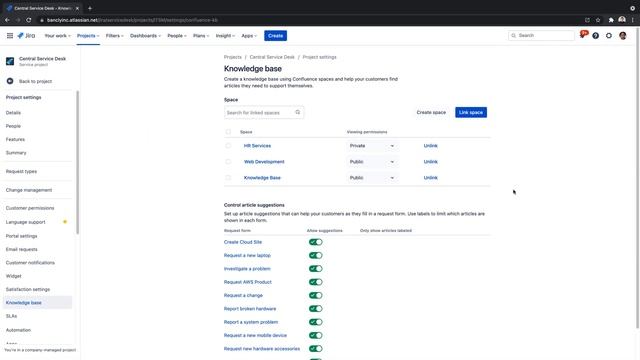Image resolution: width=640 pixels, height=360 pixels.
Task: Toggle suggestions for Request a change
Action: [x=316, y=296]
